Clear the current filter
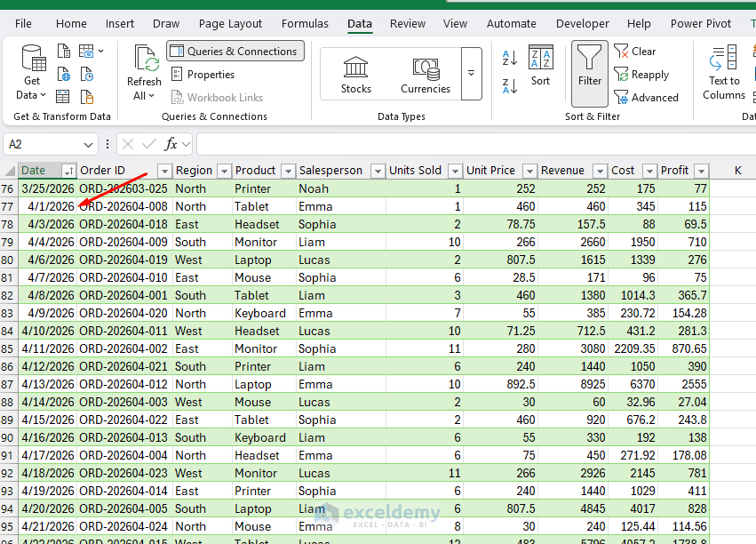 [x=634, y=52]
